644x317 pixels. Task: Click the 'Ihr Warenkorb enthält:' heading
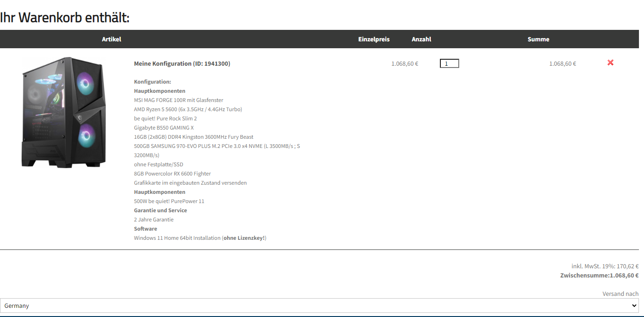[65, 17]
